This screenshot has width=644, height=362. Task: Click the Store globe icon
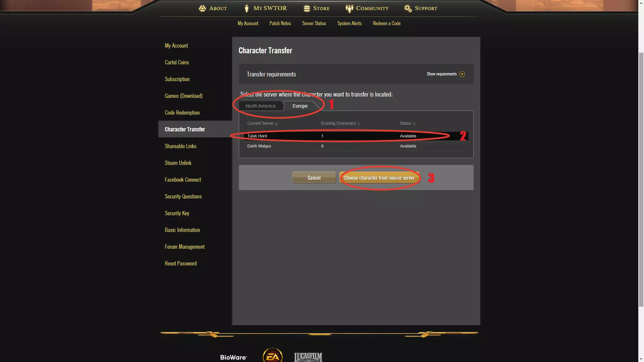(307, 9)
